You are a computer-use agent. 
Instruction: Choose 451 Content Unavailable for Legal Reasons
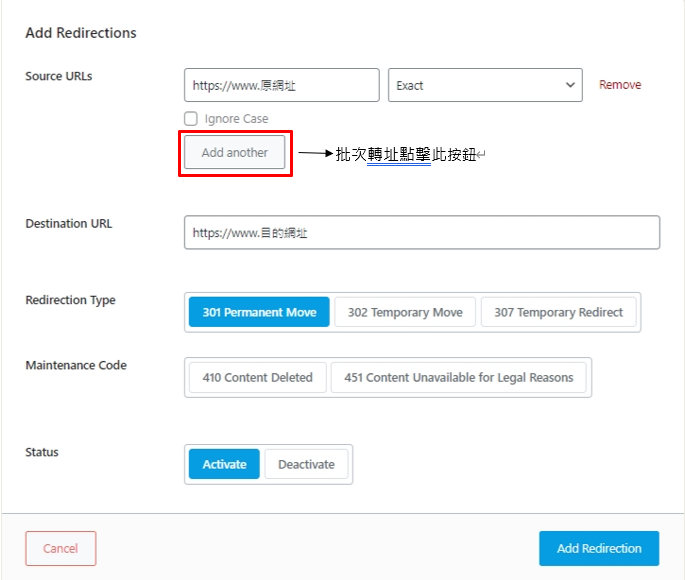coord(458,377)
